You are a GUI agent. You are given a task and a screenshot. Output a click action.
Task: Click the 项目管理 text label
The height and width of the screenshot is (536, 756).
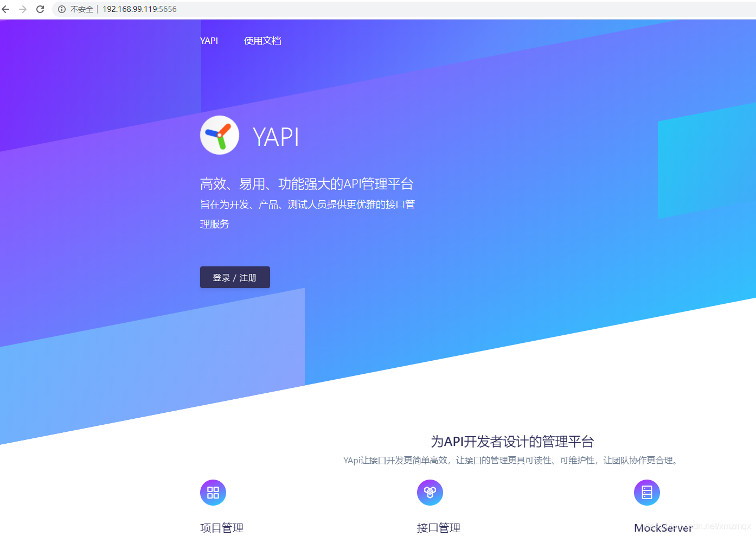pyautogui.click(x=221, y=527)
